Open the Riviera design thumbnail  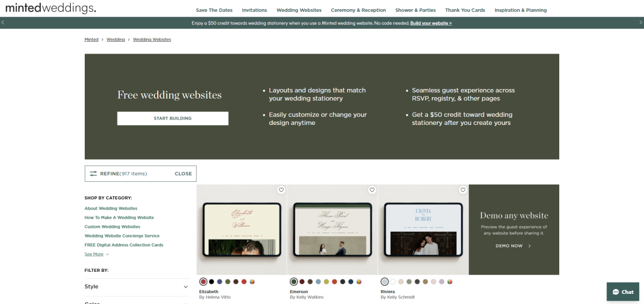(x=423, y=230)
